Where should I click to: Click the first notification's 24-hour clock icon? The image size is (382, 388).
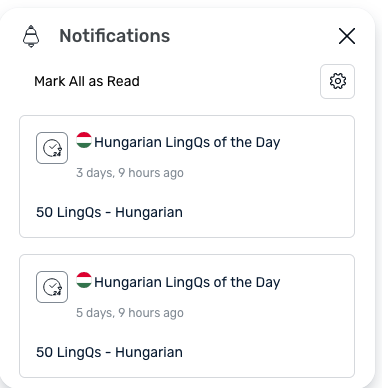pos(52,148)
